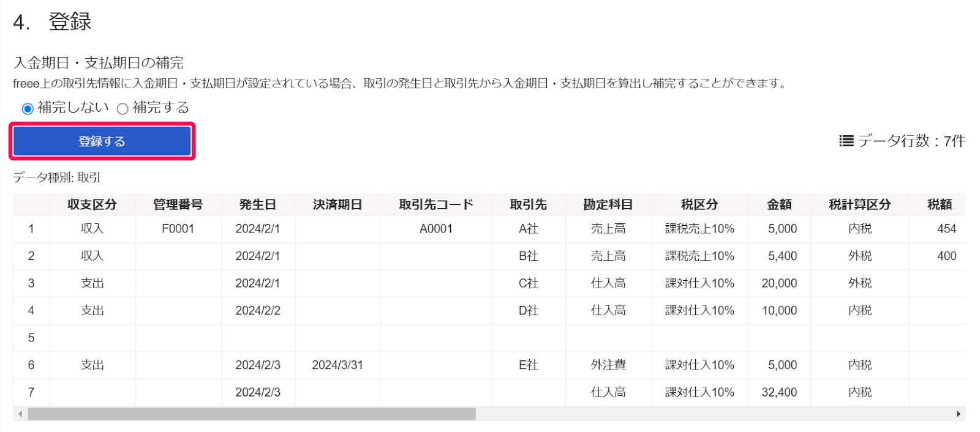Viewport: 980px width, 432px height.
Task: Click the 2024/2/2 date cell
Action: click(258, 311)
